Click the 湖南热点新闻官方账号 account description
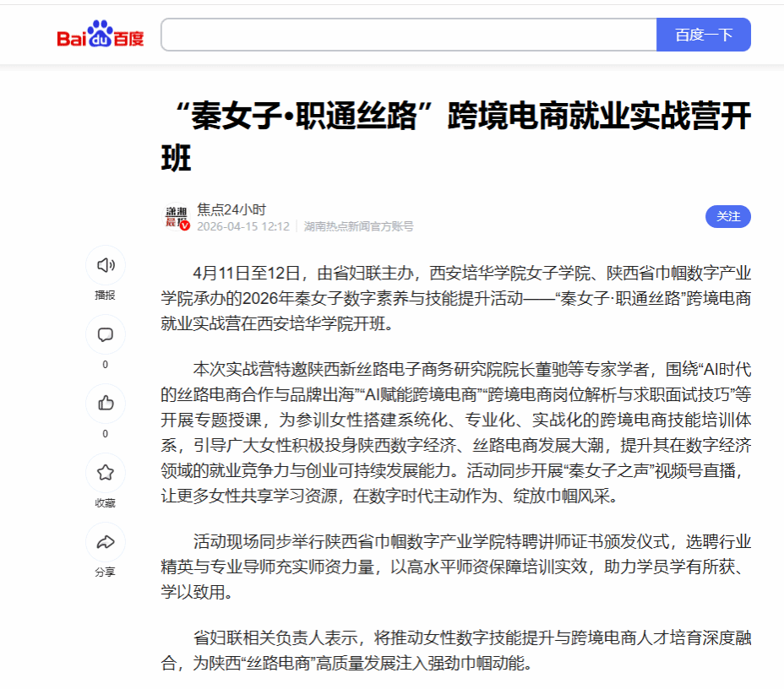This screenshot has width=784, height=689. (359, 226)
